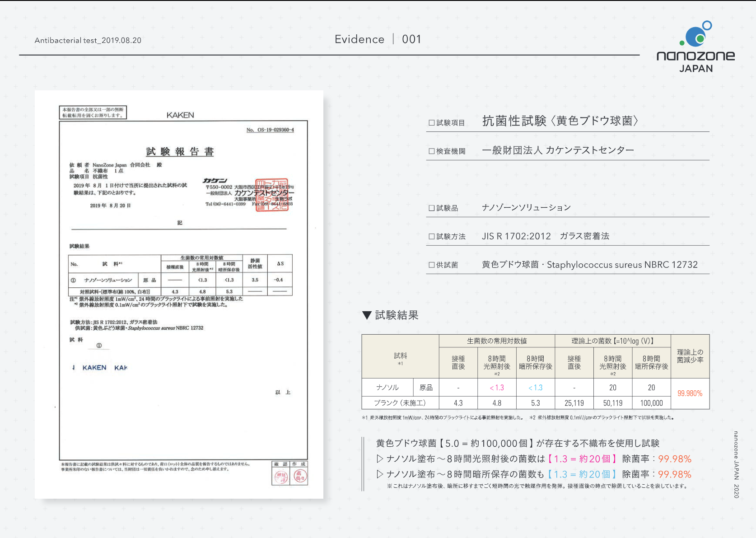Click report number 'No. OS-19-029360-4'
Image resolution: width=756 pixels, height=538 pixels.
point(270,130)
